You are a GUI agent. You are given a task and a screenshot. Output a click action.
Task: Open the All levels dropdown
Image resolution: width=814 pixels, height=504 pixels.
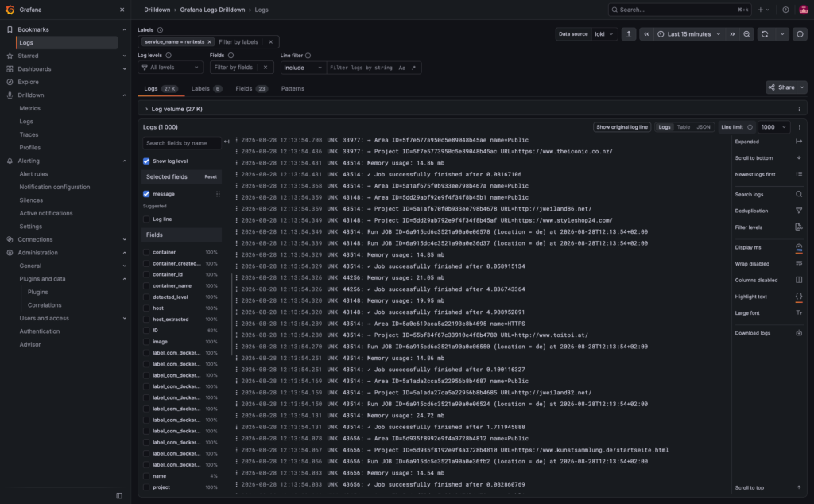(x=170, y=68)
